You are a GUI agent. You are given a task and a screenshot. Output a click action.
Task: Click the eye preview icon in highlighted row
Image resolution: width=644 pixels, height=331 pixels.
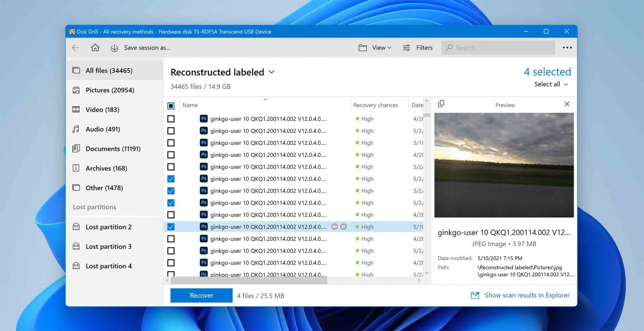click(x=334, y=227)
